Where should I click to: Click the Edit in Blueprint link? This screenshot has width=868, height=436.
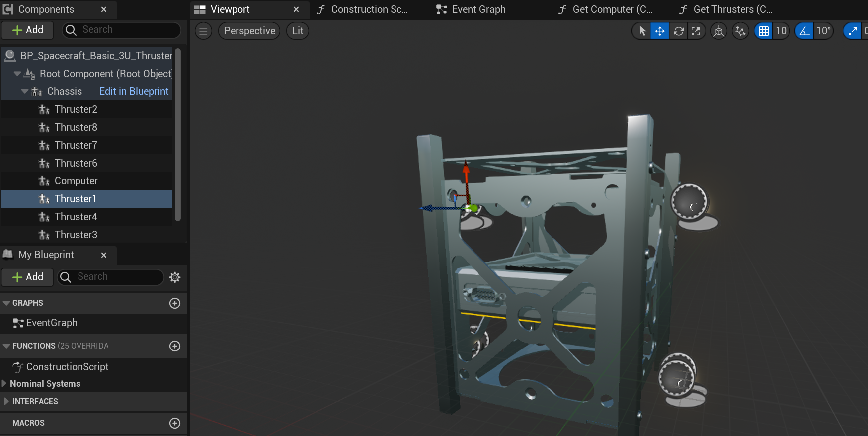[134, 91]
